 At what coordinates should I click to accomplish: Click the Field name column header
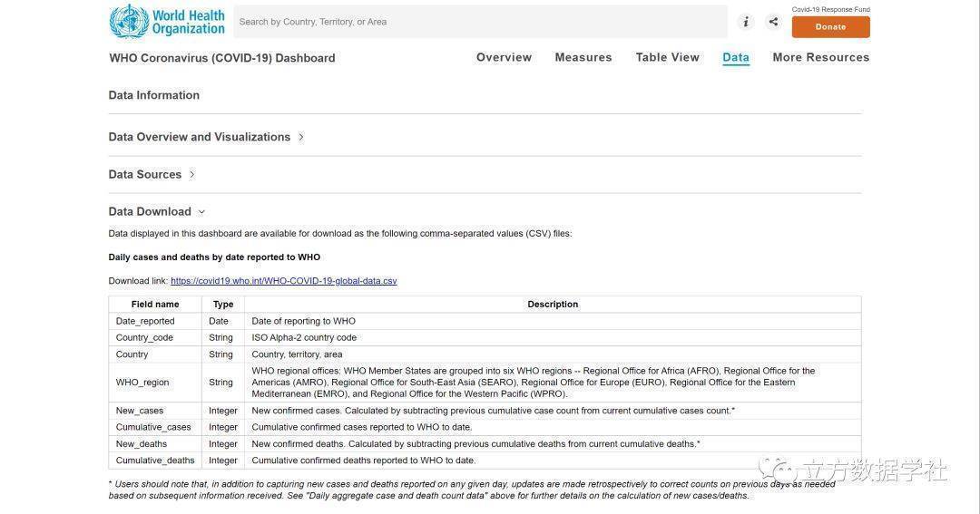point(155,305)
